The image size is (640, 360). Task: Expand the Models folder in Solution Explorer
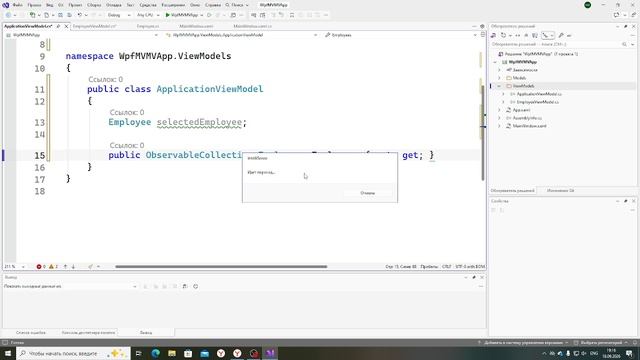(x=499, y=78)
